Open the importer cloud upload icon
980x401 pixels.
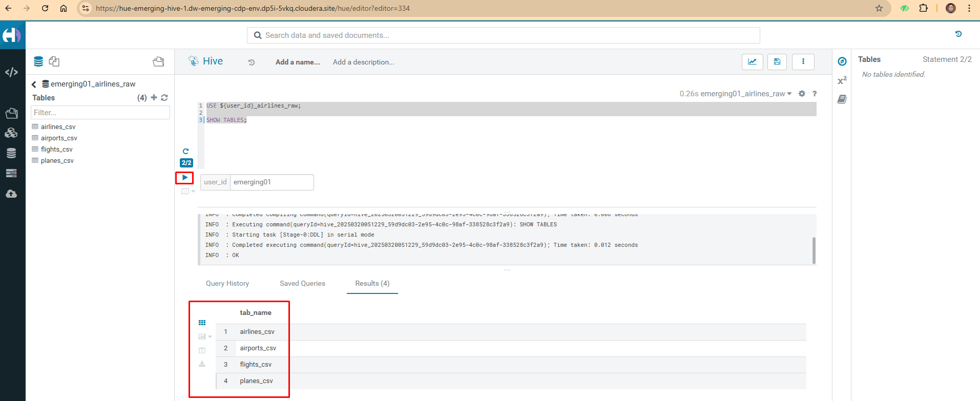11,194
